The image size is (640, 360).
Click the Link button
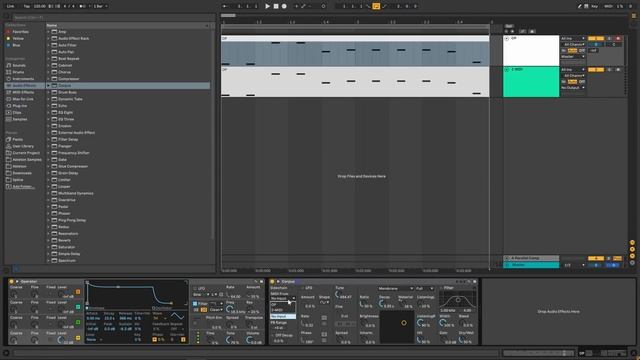11,6
